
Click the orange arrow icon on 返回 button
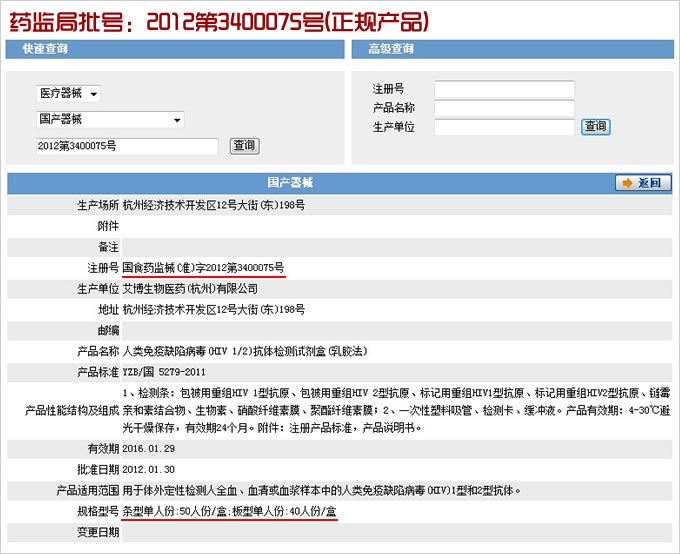click(x=627, y=183)
